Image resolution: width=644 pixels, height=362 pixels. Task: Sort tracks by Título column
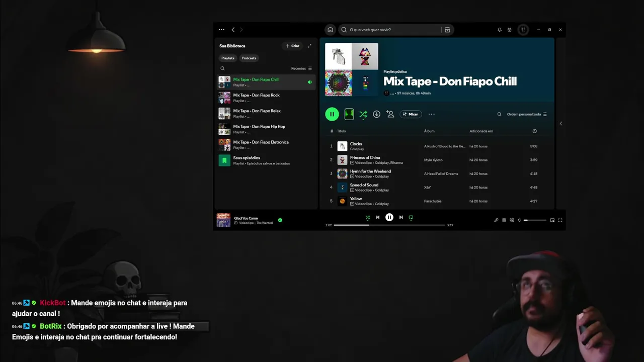tap(341, 131)
